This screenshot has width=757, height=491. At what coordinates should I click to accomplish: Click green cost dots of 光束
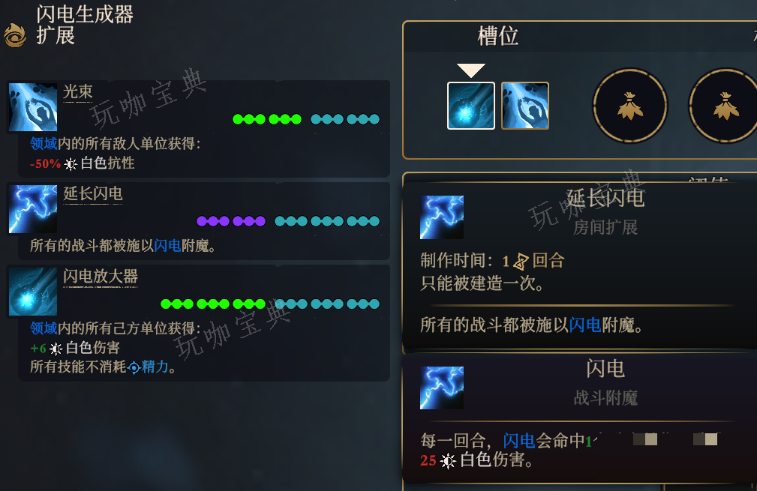point(267,119)
